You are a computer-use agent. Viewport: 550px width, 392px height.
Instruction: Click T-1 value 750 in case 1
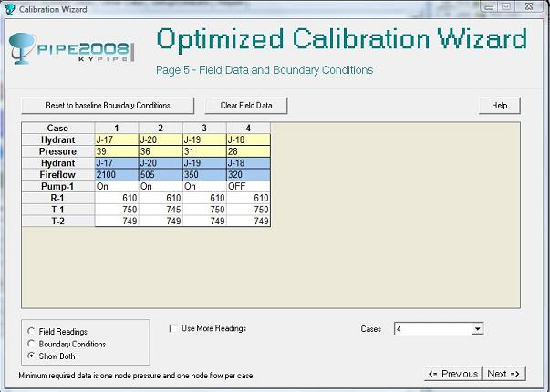coord(117,210)
